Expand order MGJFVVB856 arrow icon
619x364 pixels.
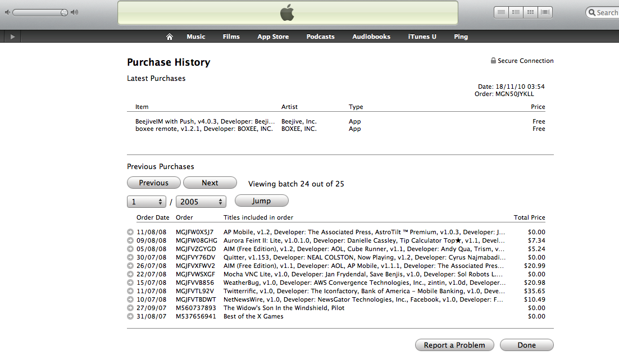(x=130, y=283)
